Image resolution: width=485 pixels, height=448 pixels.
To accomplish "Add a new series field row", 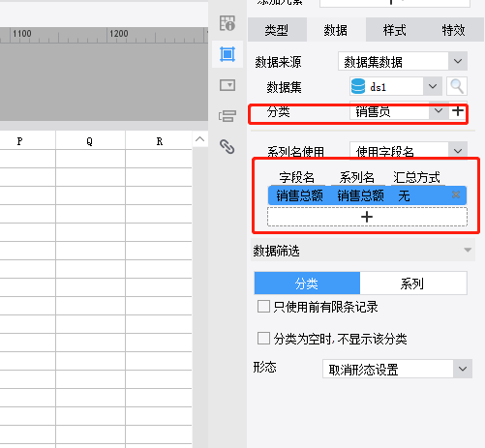I will (367, 217).
